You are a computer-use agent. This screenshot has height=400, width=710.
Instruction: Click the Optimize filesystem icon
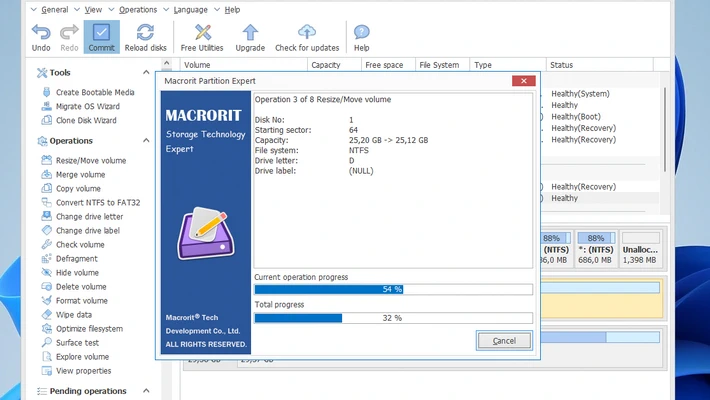46,328
